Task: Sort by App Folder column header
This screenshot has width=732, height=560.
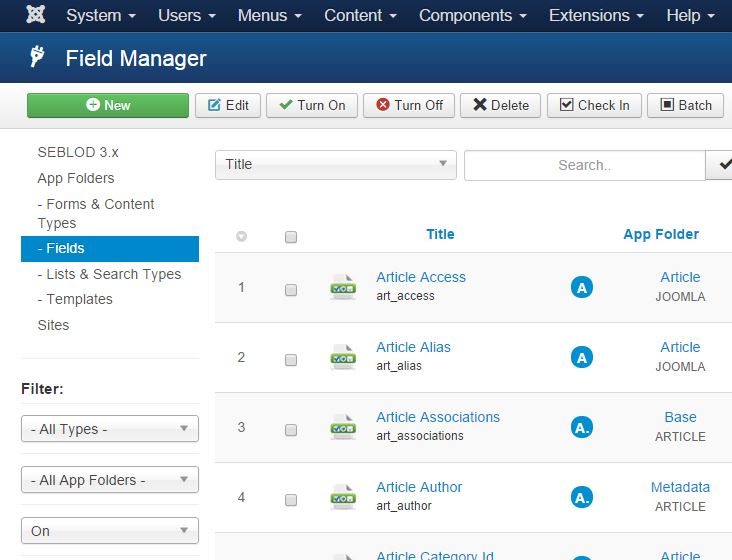Action: (661, 234)
